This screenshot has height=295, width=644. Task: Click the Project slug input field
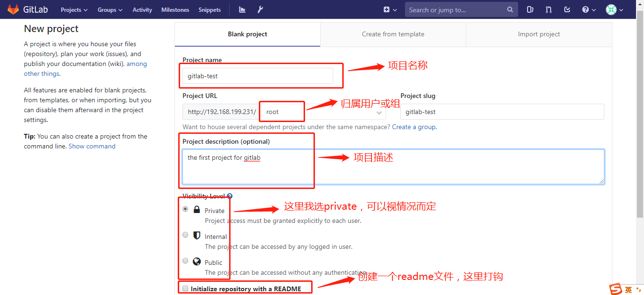click(x=502, y=112)
